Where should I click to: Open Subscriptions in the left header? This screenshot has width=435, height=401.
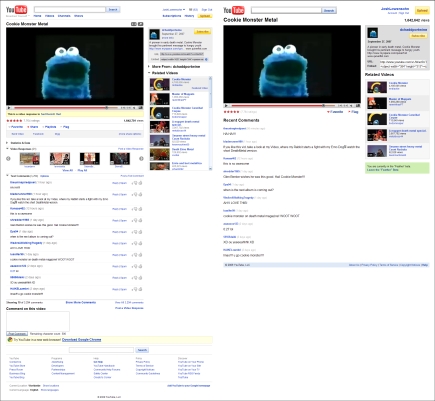tap(172, 16)
